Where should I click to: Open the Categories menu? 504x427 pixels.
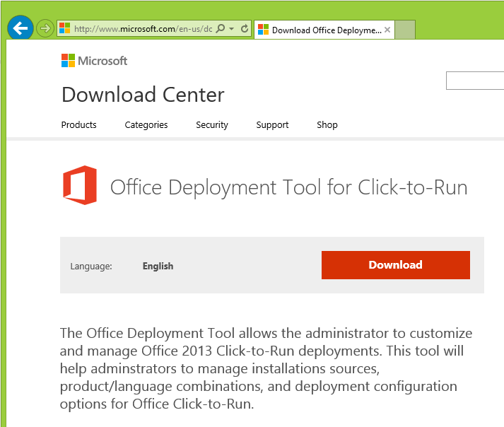146,124
